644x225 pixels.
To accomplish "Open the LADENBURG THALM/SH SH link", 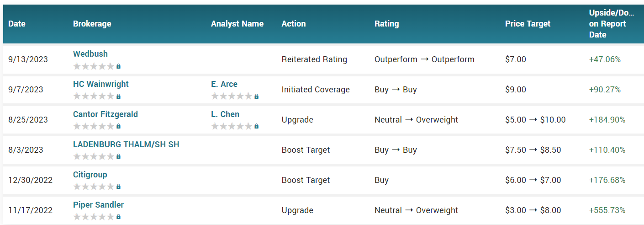I will click(126, 145).
